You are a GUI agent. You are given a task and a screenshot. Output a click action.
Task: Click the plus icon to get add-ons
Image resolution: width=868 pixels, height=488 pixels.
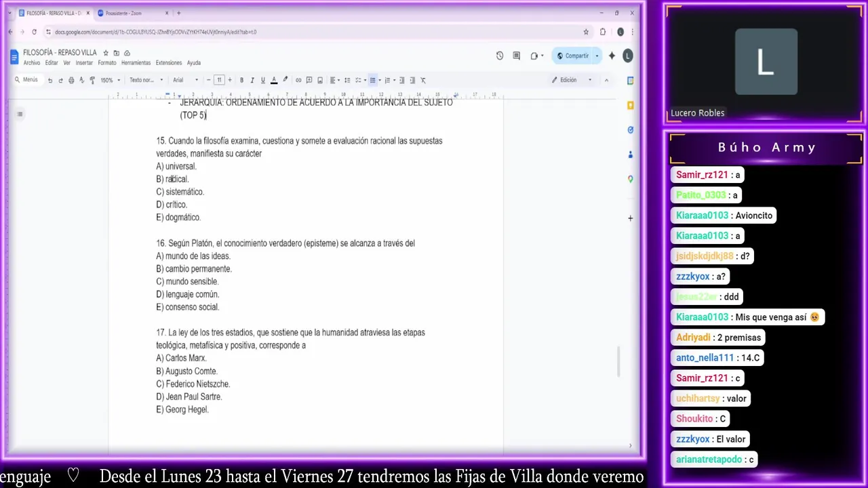point(630,218)
